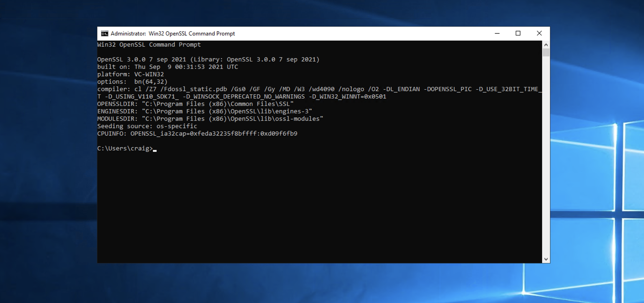This screenshot has width=644, height=303.
Task: Click the vertical scrollbar thumb
Action: click(546, 52)
